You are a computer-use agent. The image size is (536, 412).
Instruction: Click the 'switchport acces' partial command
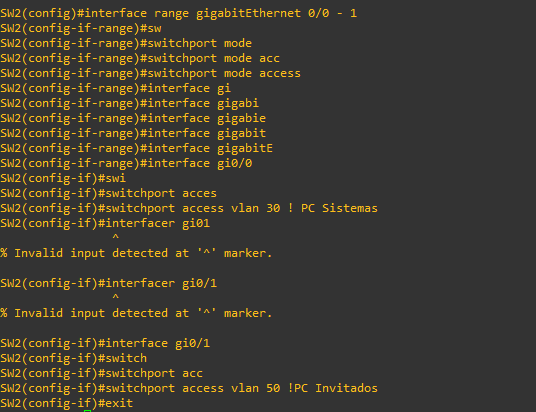coord(161,193)
